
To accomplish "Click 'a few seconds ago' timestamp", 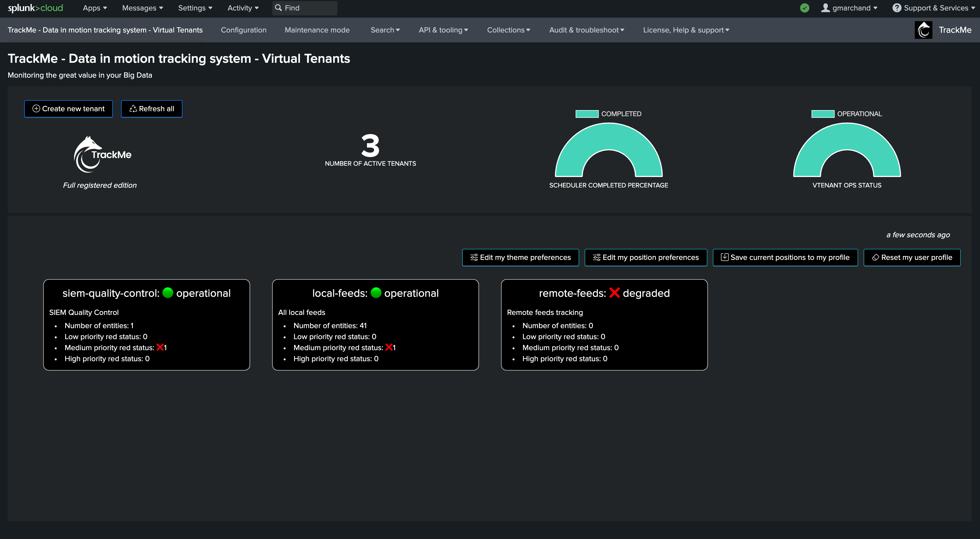I will 918,235.
